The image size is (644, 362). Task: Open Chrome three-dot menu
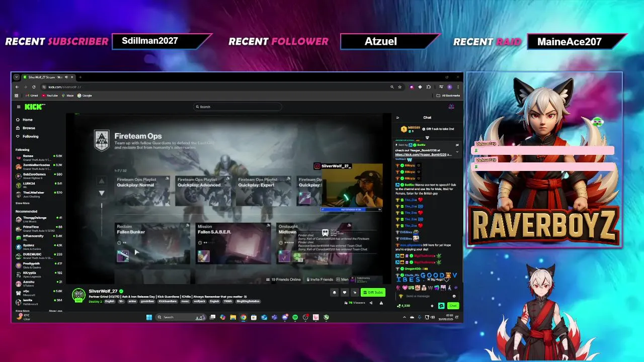[458, 87]
